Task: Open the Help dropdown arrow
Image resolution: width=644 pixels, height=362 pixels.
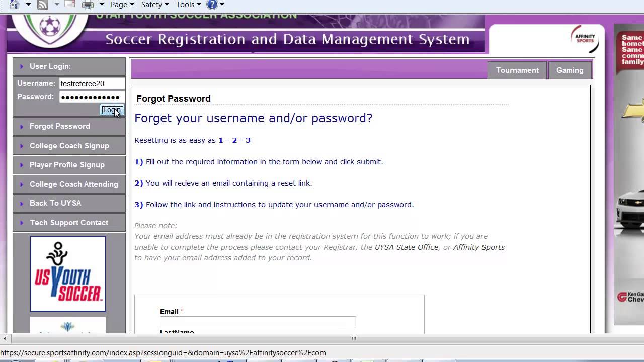Action: (222, 5)
